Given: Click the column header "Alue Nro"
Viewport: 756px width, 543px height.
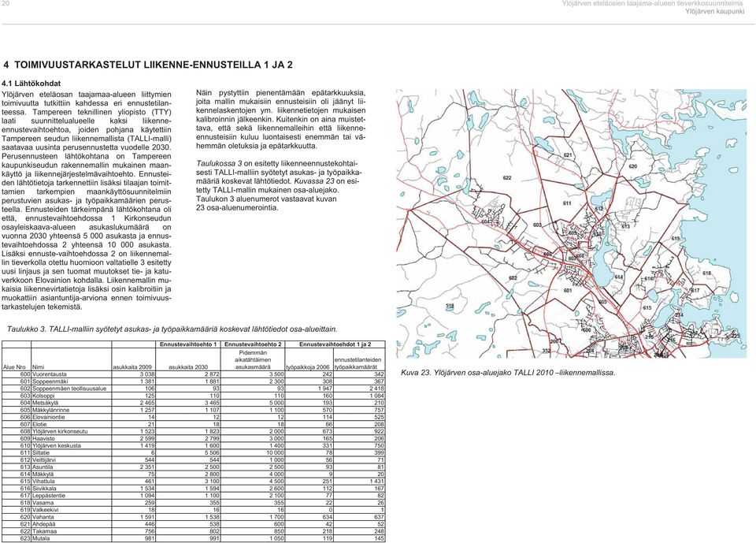Looking at the screenshot, I should pos(14,367).
